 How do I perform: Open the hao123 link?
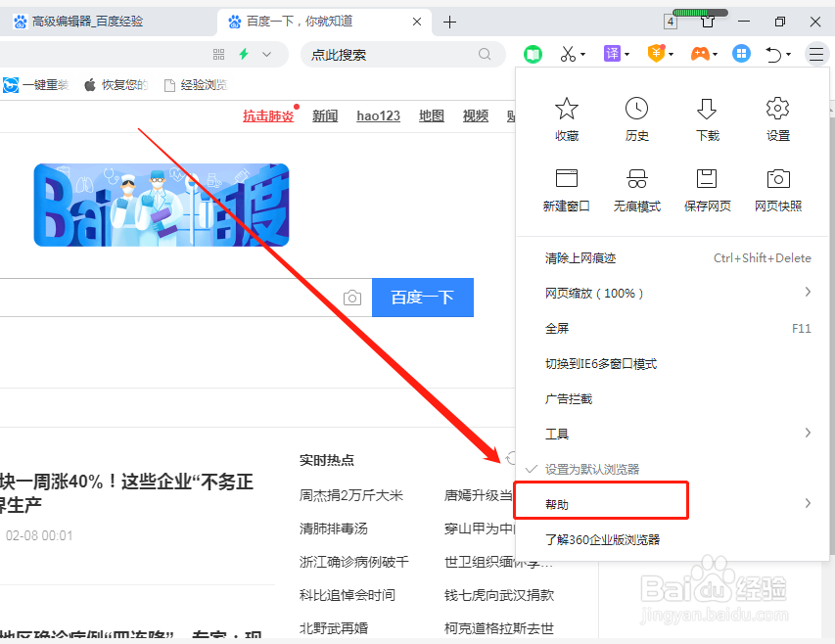click(378, 116)
